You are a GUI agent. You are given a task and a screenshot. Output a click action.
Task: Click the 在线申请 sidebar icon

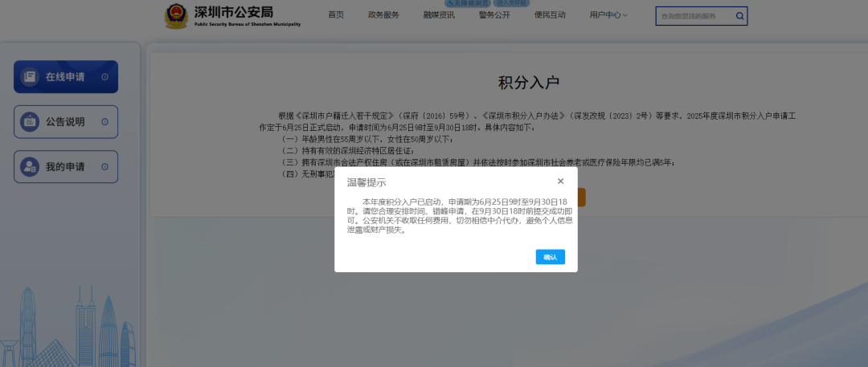pos(31,77)
